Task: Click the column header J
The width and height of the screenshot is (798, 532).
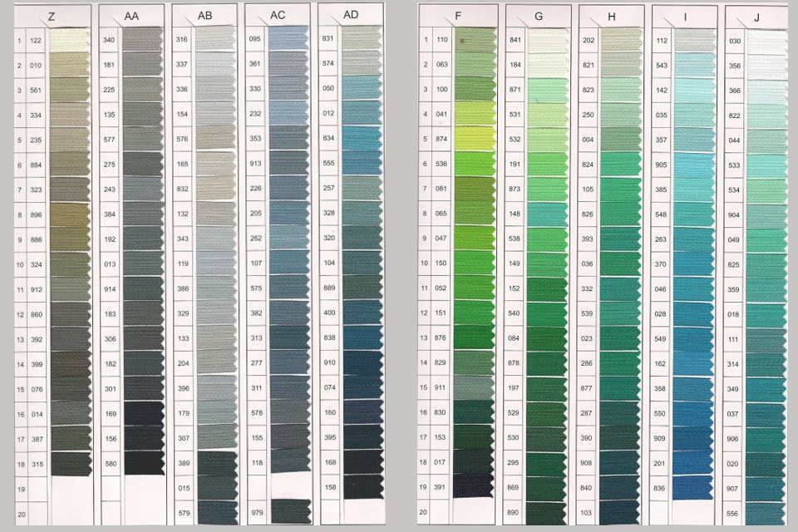Action: click(x=756, y=17)
